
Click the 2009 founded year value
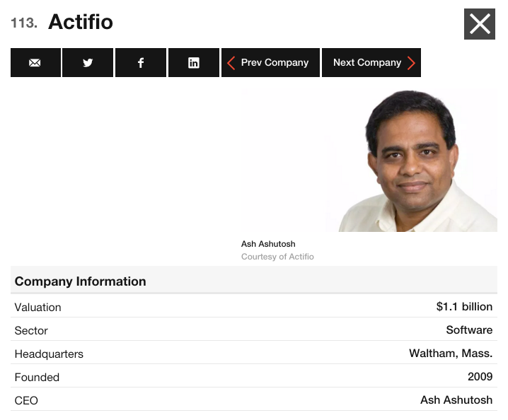[x=480, y=377]
